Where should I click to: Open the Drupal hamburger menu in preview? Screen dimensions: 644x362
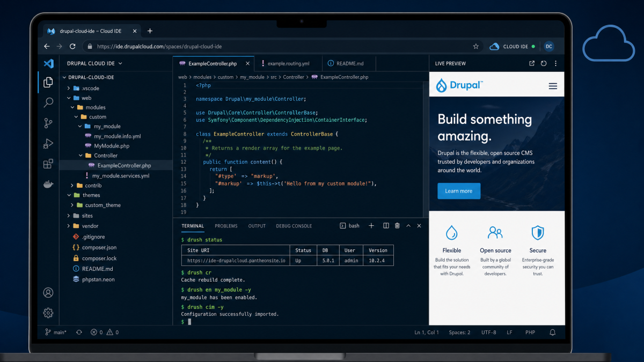(x=553, y=86)
